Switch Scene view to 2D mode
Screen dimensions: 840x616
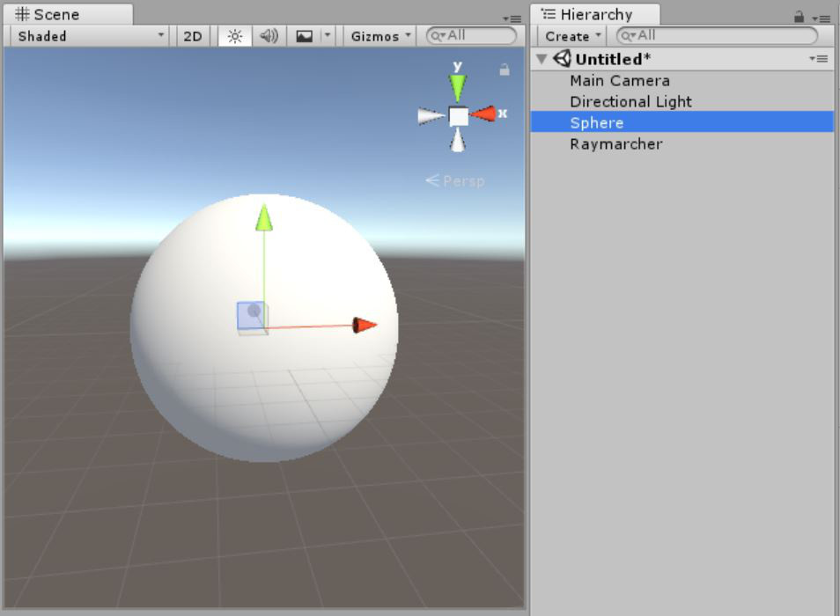click(x=192, y=36)
